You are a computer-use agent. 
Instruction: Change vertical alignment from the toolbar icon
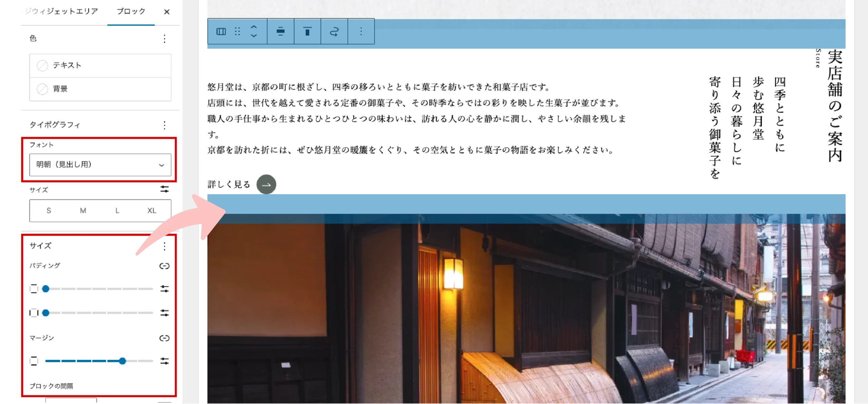click(x=281, y=32)
